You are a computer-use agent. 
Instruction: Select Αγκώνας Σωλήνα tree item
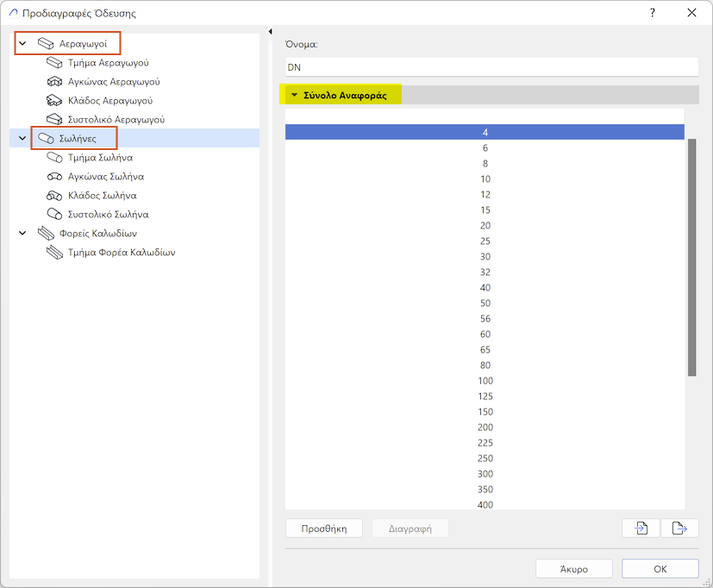point(106,177)
